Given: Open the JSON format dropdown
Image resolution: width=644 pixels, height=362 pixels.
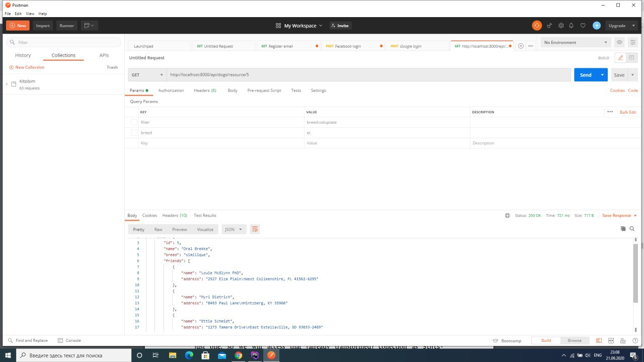Looking at the screenshot, I should (234, 229).
